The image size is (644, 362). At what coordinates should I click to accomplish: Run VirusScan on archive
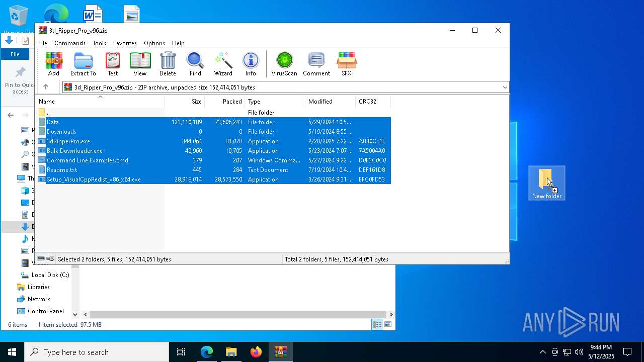pyautogui.click(x=284, y=64)
